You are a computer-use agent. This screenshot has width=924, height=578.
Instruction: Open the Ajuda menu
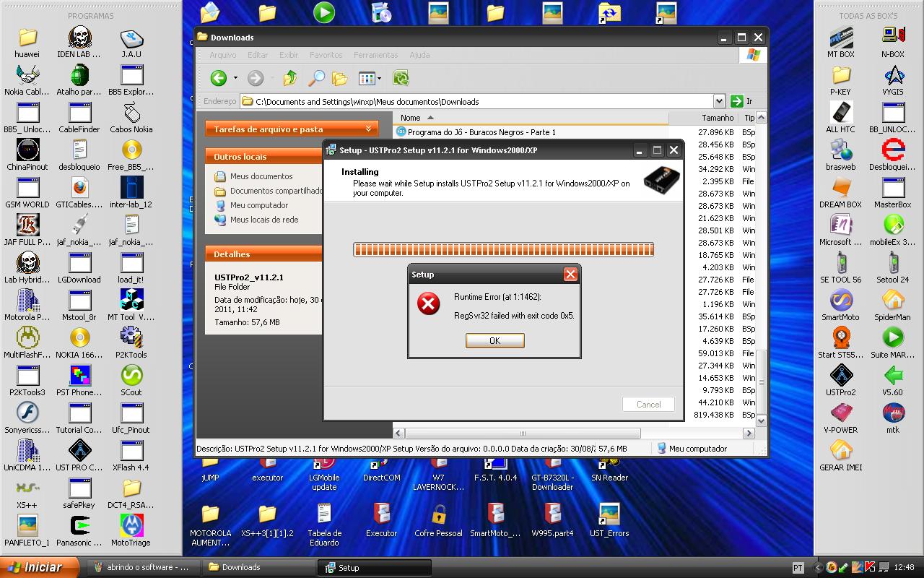point(419,55)
